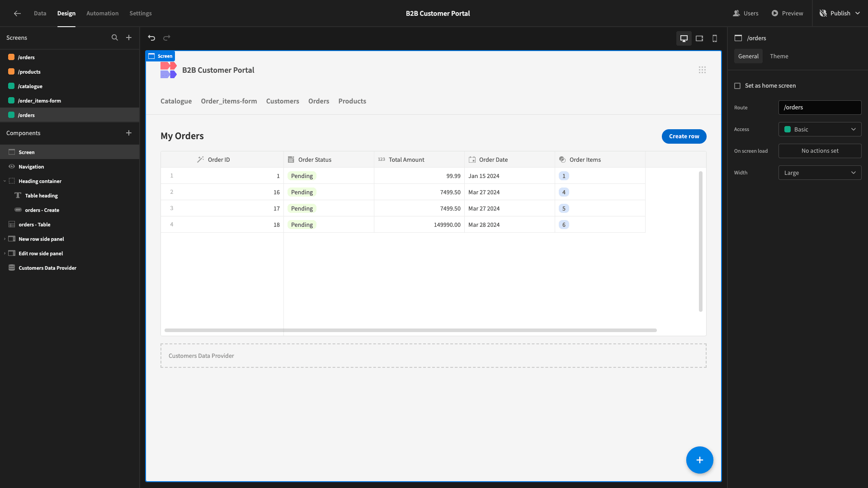This screenshot has height=488, width=868.
Task: Open Users from the top bar
Action: [745, 13]
